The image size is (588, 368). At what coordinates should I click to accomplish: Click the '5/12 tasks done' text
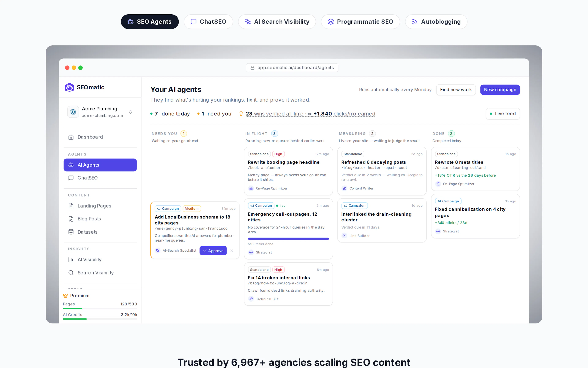(260, 244)
